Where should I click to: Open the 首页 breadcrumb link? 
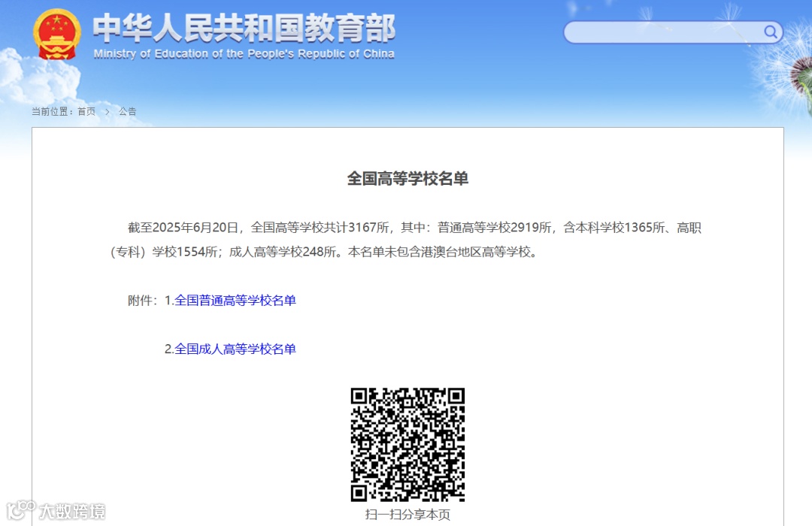(86, 111)
